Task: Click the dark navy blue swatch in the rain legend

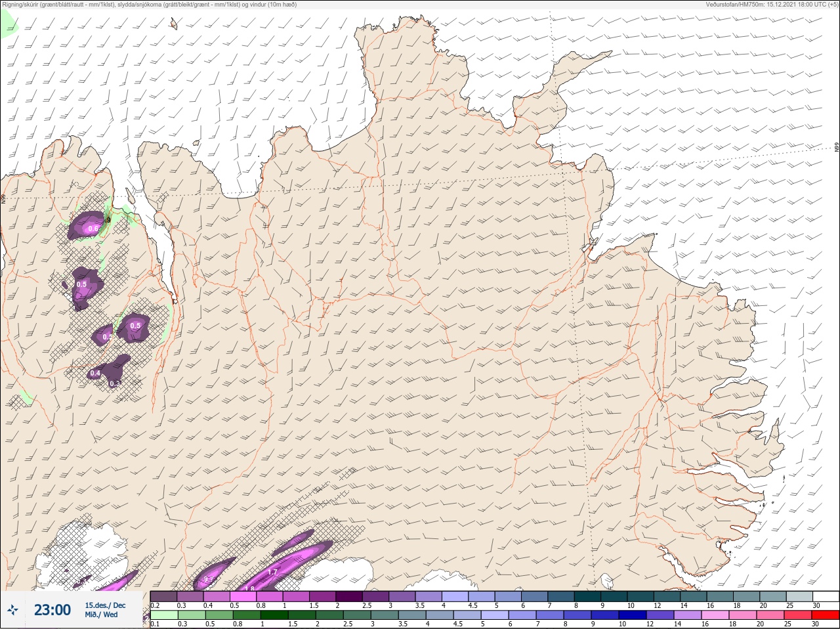Action: [631, 615]
